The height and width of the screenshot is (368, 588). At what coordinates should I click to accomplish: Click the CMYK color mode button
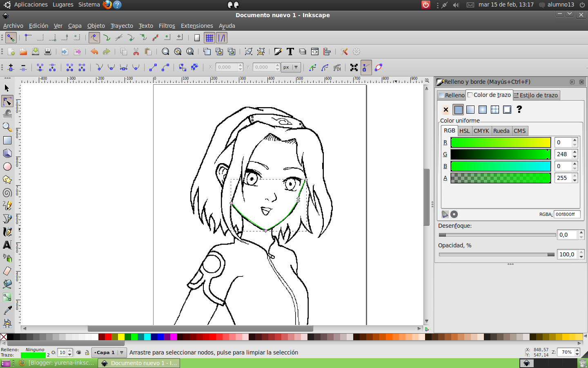[481, 131]
